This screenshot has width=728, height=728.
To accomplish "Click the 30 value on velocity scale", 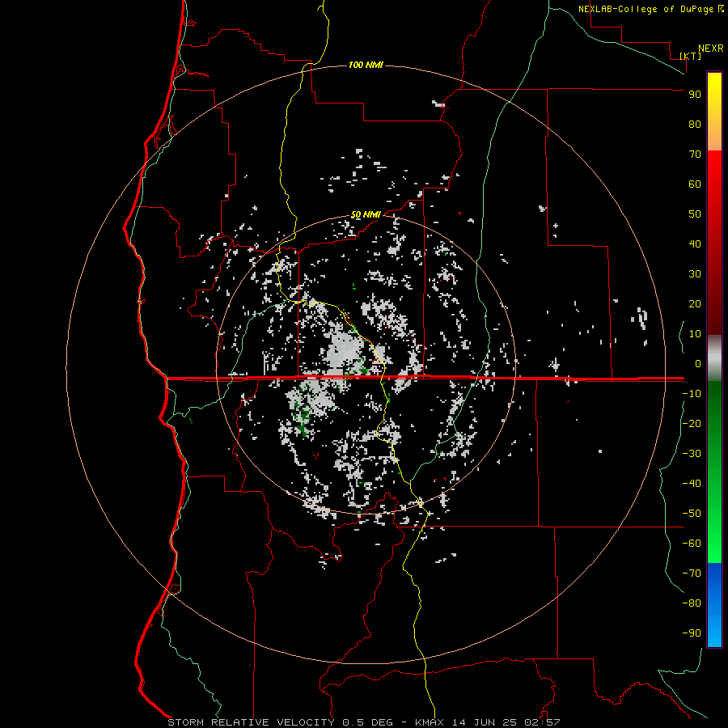I will click(x=695, y=274).
